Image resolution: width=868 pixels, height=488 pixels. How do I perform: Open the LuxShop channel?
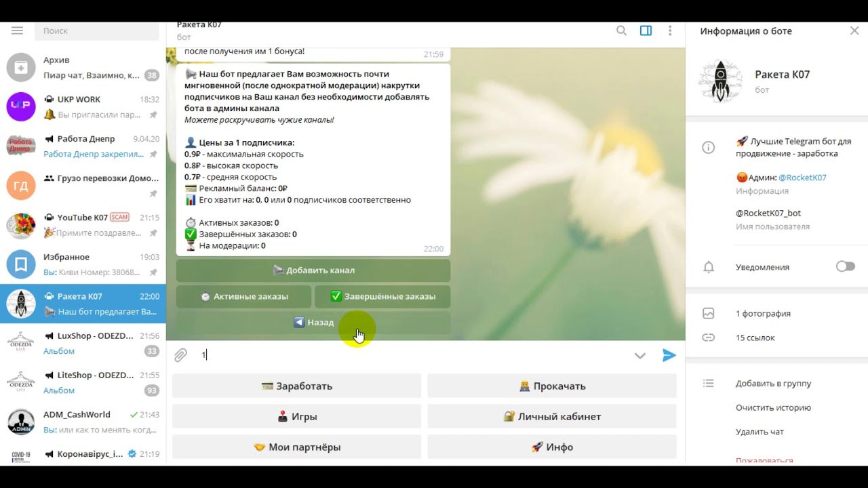(x=83, y=342)
